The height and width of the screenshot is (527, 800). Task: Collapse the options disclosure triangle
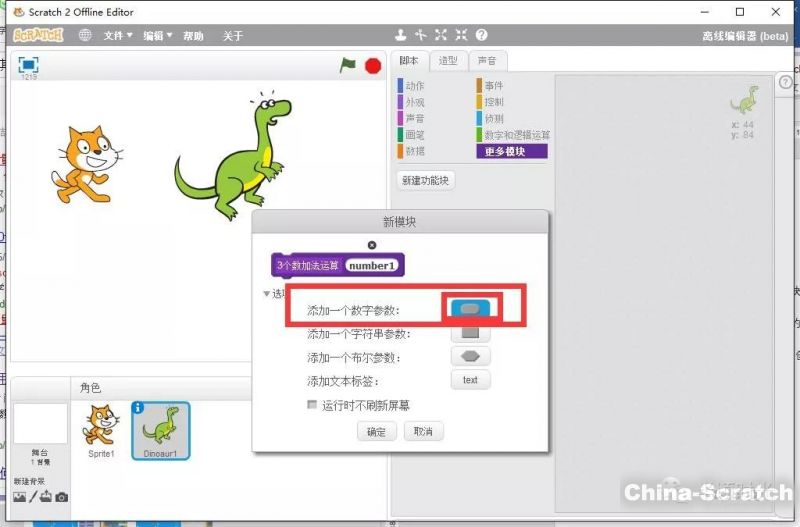[266, 294]
